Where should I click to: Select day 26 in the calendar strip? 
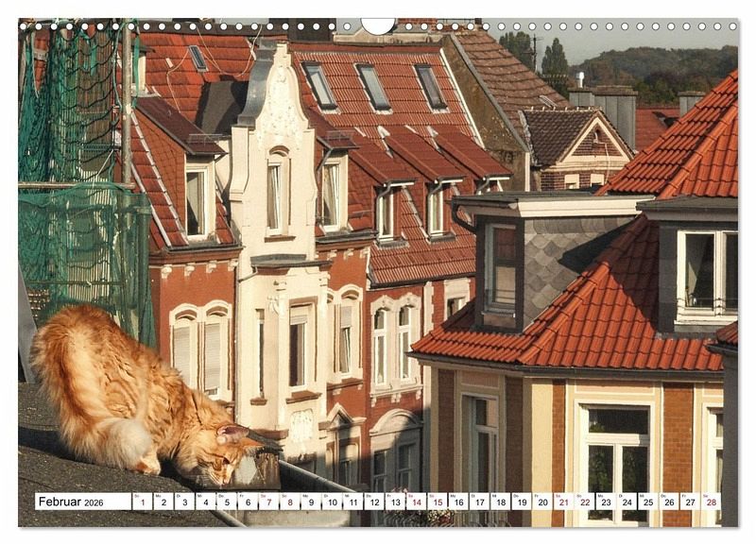[x=669, y=502]
